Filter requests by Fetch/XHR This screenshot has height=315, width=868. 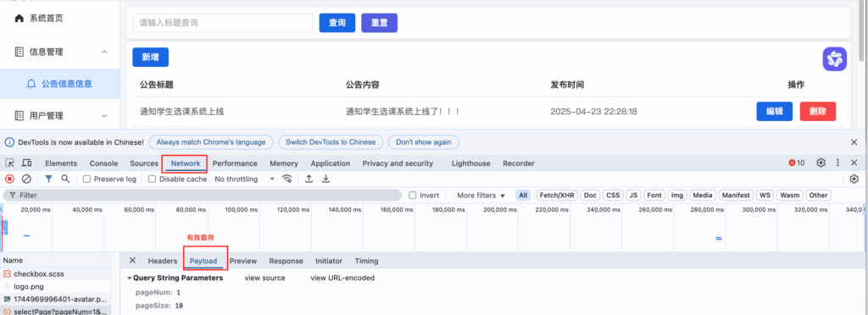(x=557, y=195)
